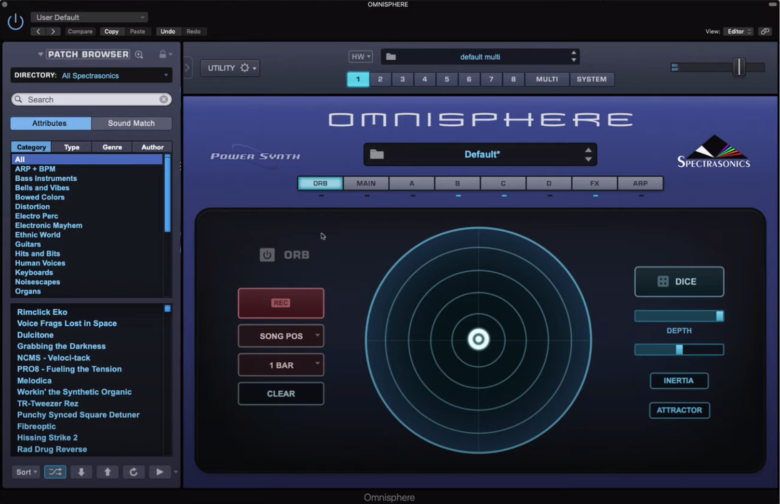This screenshot has height=504, width=780.
Task: Click the DICE randomize button
Action: pyautogui.click(x=679, y=282)
